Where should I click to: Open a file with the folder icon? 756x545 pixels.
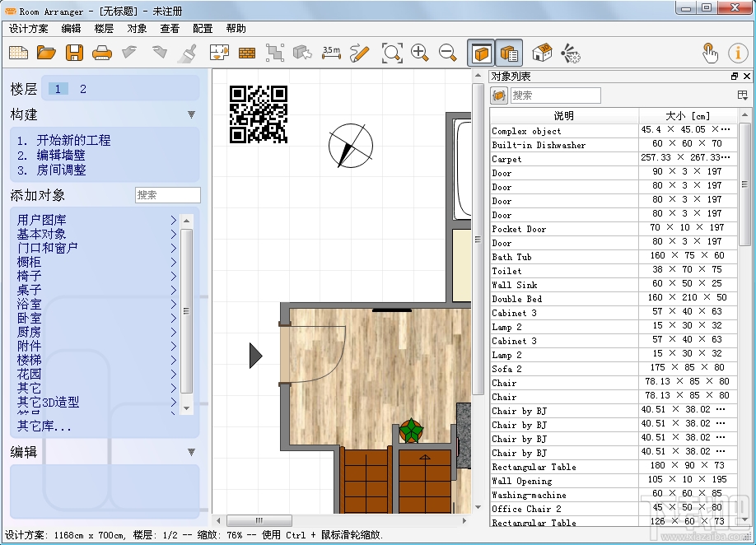point(46,54)
